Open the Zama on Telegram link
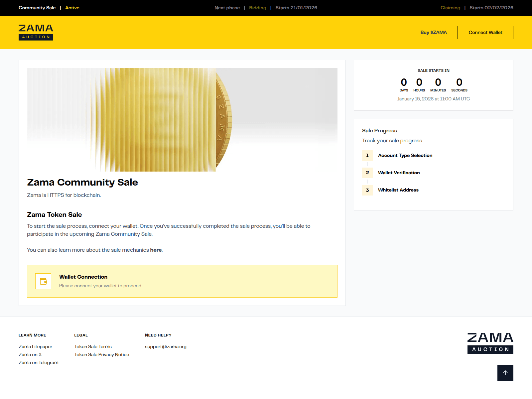 tap(39, 362)
